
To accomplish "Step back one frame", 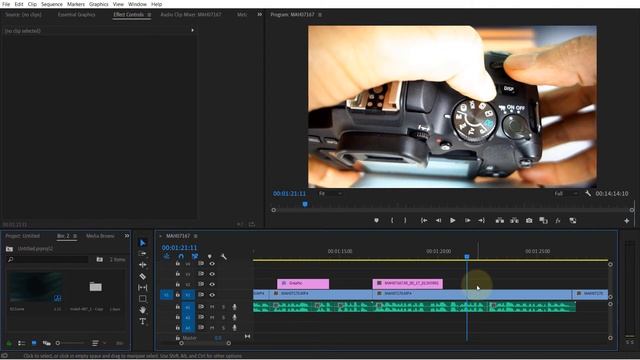I will pos(438,220).
